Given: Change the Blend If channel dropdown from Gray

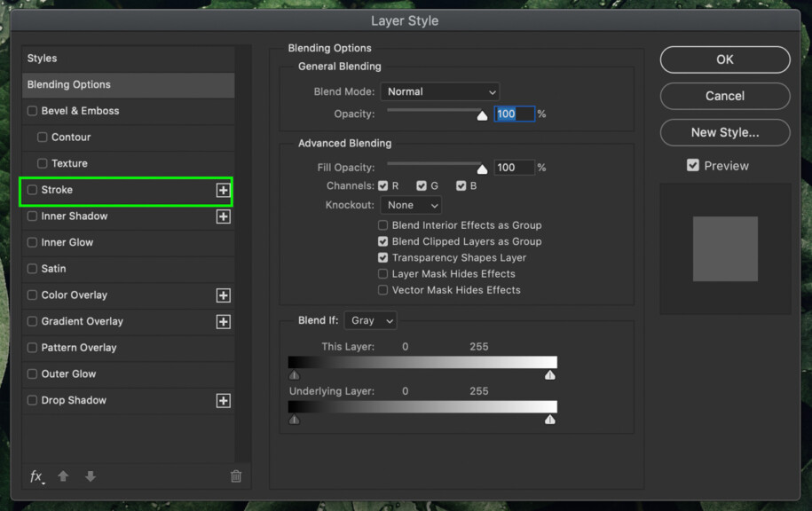Looking at the screenshot, I should pyautogui.click(x=370, y=320).
